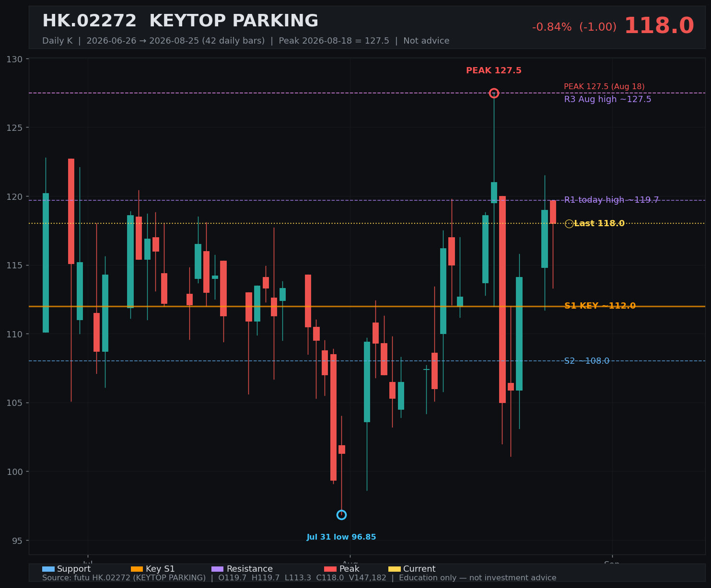This screenshot has width=711, height=588.
Task: Select the bold PEAK 127.5 annotation above the marker
Action: 494,70
